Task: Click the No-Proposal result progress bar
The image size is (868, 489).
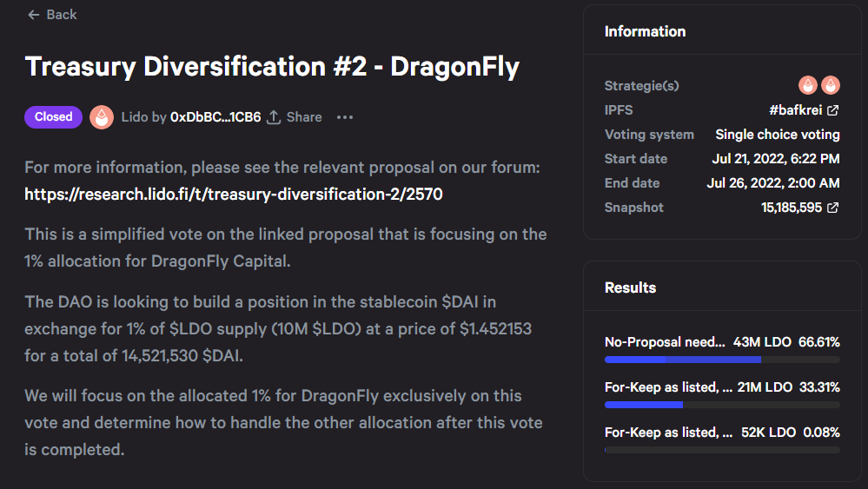Action: click(722, 360)
